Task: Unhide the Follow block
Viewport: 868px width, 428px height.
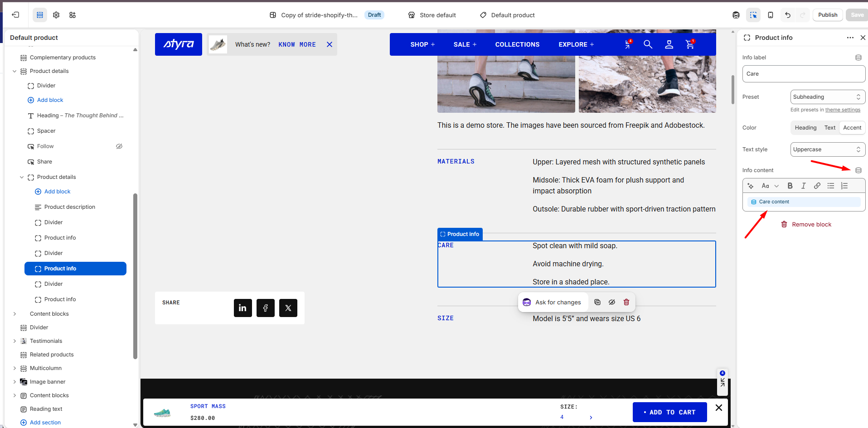Action: pos(119,146)
